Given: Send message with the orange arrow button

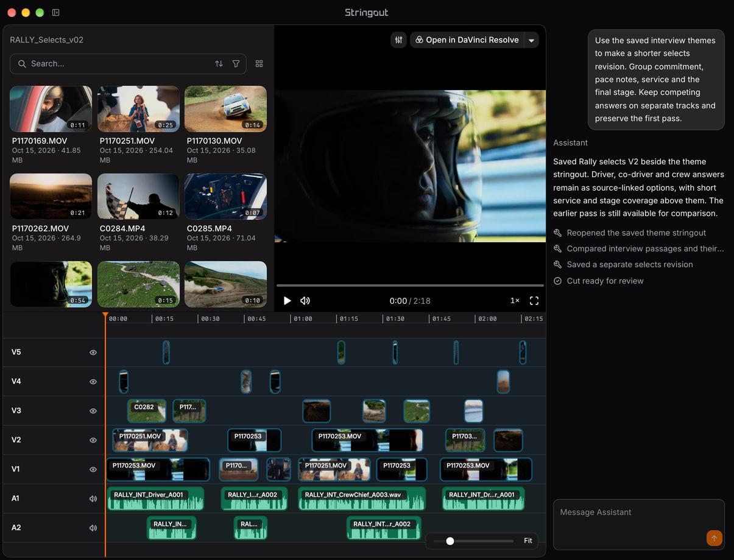Looking at the screenshot, I should [714, 537].
